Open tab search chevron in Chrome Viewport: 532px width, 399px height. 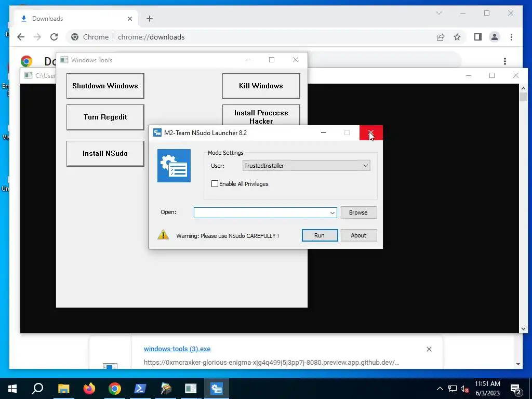[x=438, y=13]
